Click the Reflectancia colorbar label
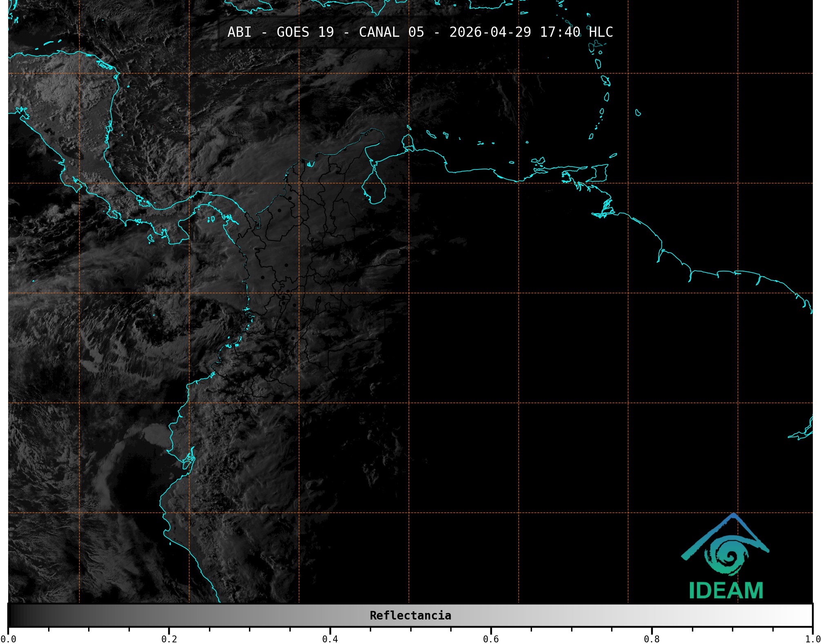 pyautogui.click(x=410, y=615)
